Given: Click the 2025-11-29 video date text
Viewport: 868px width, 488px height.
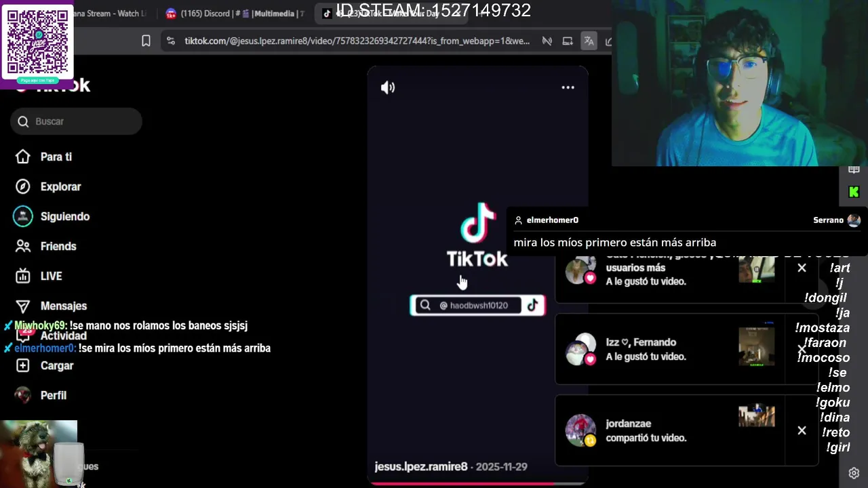Looking at the screenshot, I should [501, 466].
